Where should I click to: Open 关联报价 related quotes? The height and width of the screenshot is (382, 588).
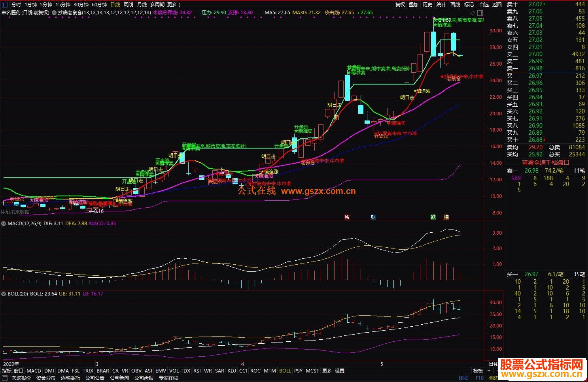[x=21, y=378]
